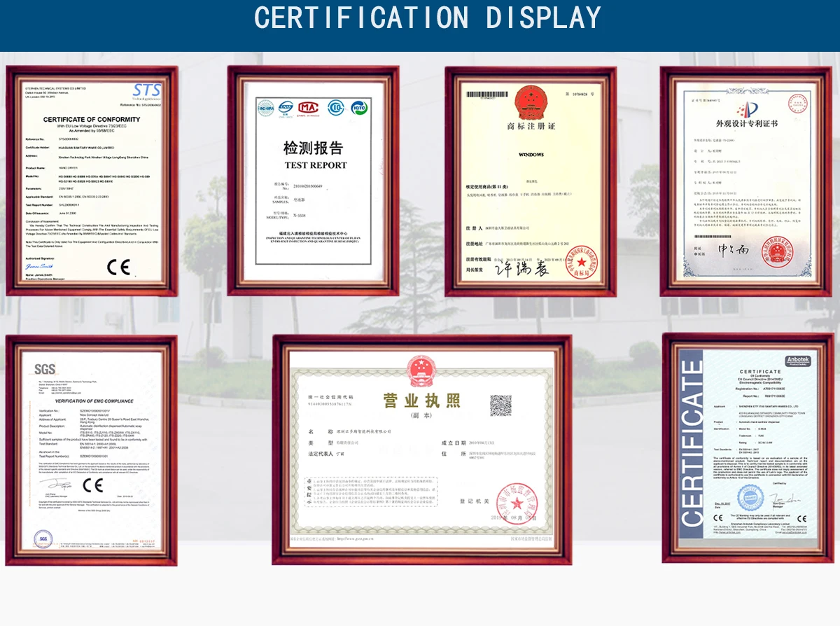Click the Certification Display banner heading
This screenshot has width=840, height=626.
427,18
